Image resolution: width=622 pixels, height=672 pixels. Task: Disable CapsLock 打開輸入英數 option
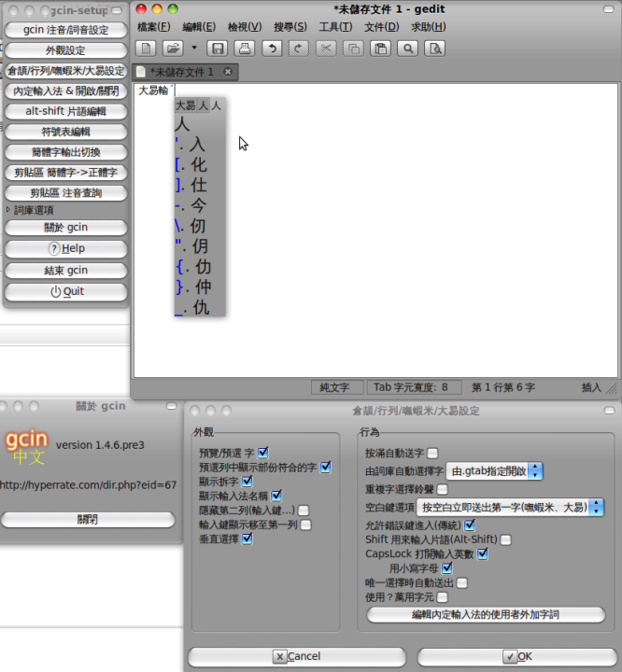(x=483, y=553)
